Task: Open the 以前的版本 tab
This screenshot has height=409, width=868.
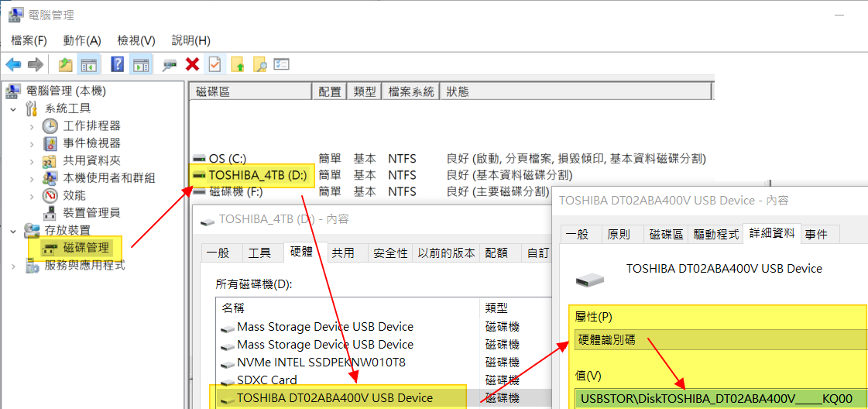Action: coord(446,253)
